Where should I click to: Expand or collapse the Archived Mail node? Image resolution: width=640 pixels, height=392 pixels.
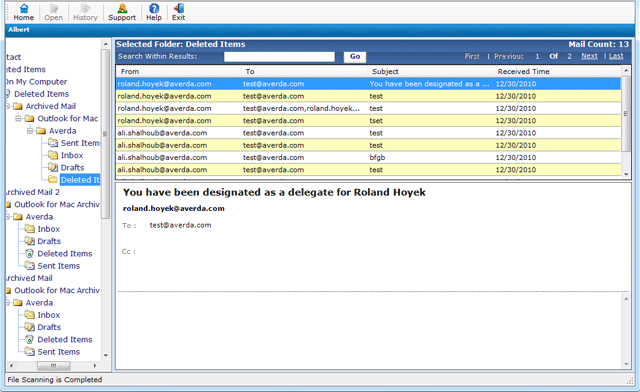point(8,106)
